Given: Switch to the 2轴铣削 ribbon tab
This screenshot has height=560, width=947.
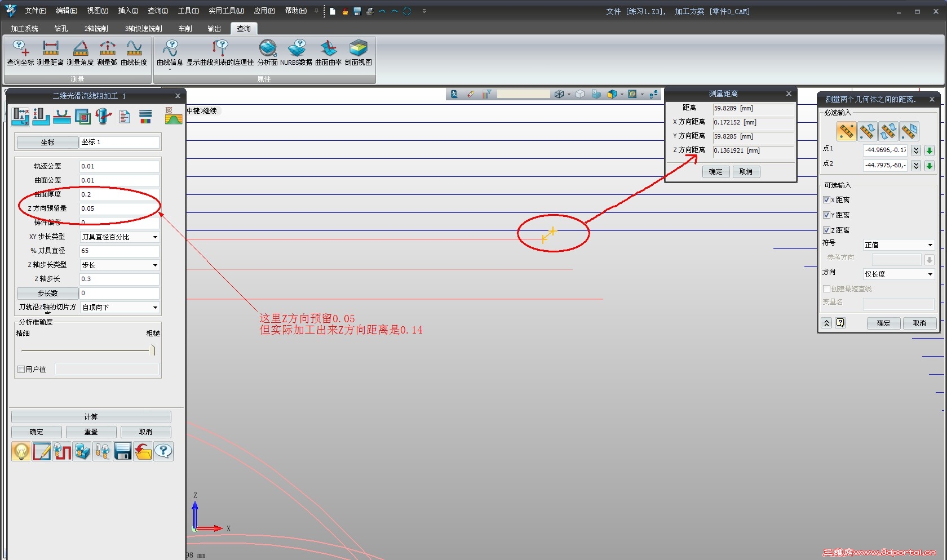Looking at the screenshot, I should [96, 29].
